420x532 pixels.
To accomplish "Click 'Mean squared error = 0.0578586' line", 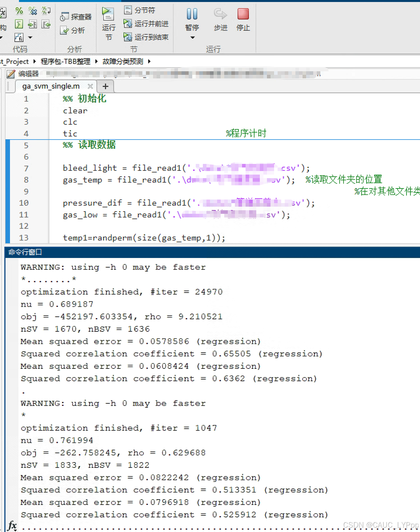I will pyautogui.click(x=141, y=341).
